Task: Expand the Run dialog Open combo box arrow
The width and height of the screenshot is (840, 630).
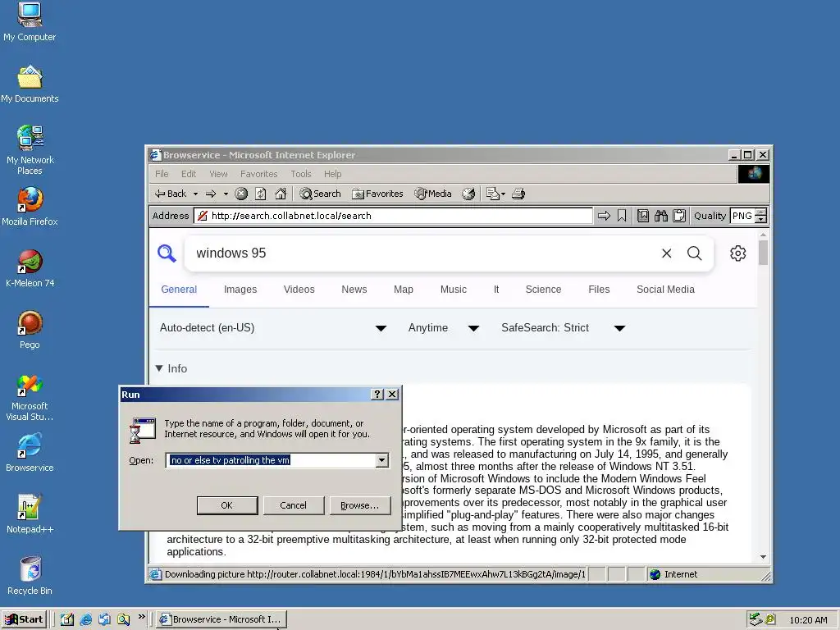Action: click(x=381, y=460)
